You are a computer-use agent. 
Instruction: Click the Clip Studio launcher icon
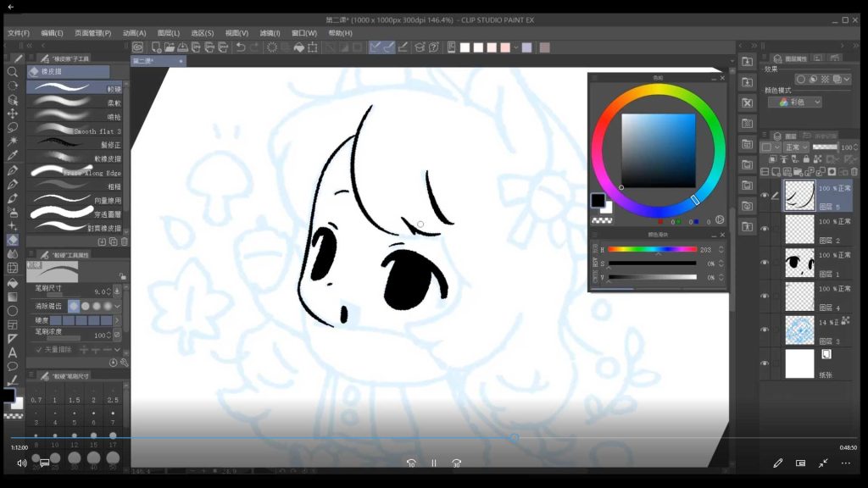tap(137, 47)
